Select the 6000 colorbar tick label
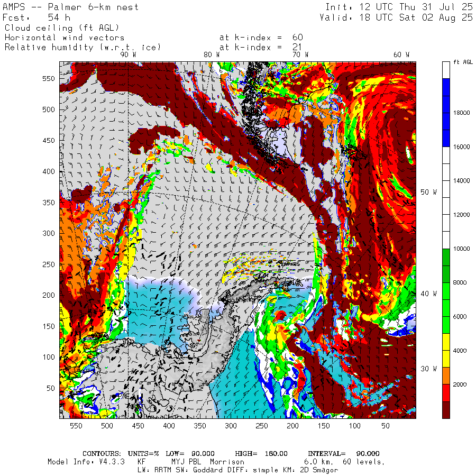The image size is (476, 476). 460,317
